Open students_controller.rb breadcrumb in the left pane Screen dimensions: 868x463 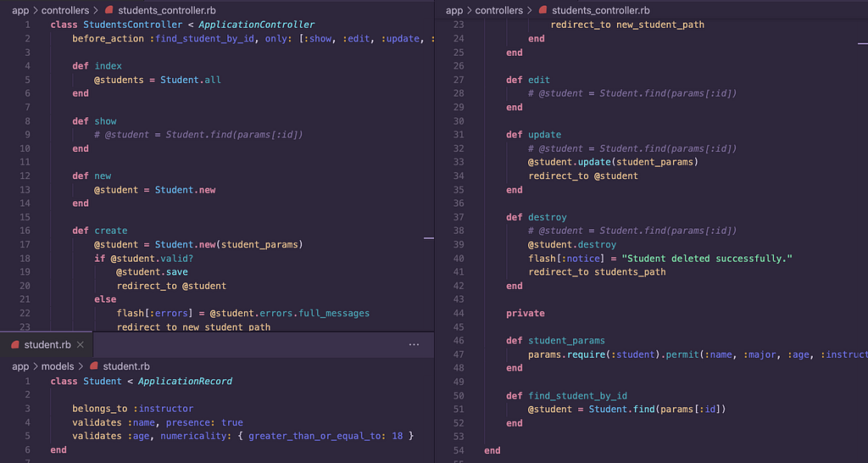(x=167, y=10)
